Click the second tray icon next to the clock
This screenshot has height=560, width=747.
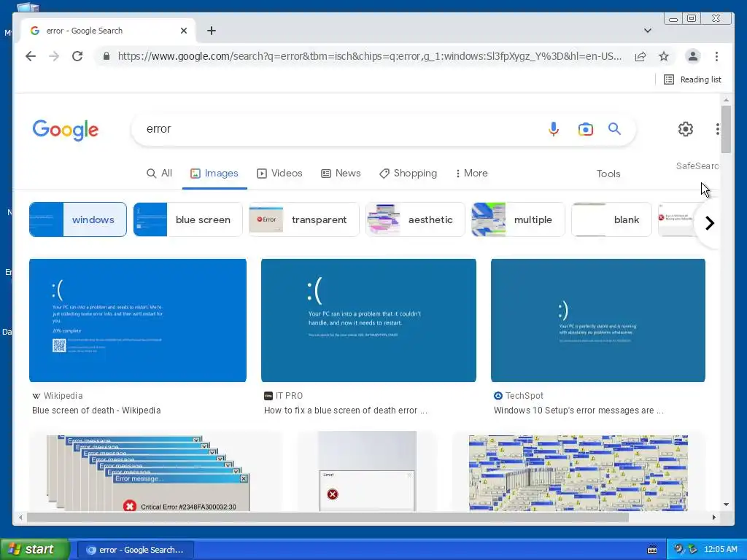click(692, 550)
